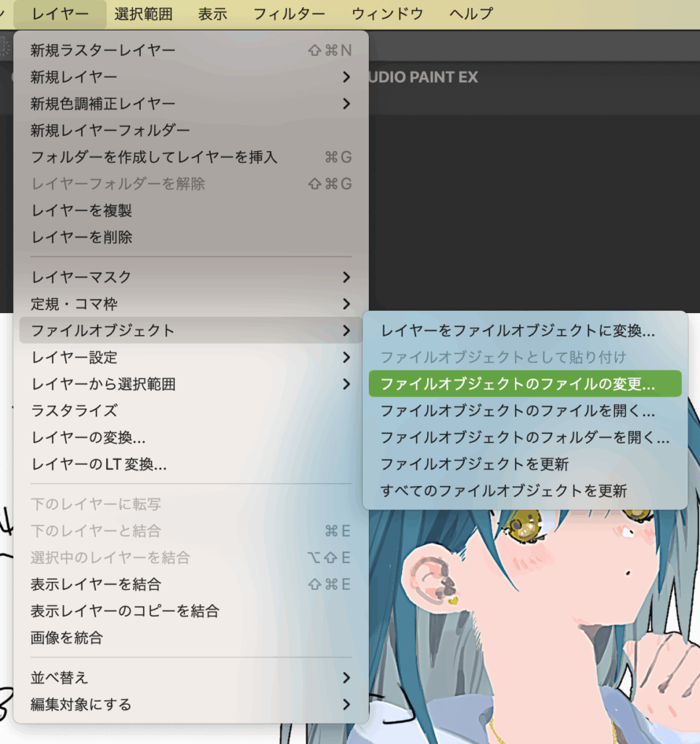This screenshot has height=744, width=700.
Task: Choose ファイルオブジェクトのファイルの変更...
Action: (x=525, y=384)
